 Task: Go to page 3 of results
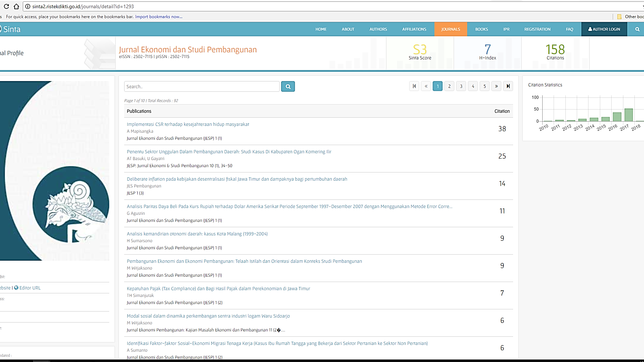point(461,86)
